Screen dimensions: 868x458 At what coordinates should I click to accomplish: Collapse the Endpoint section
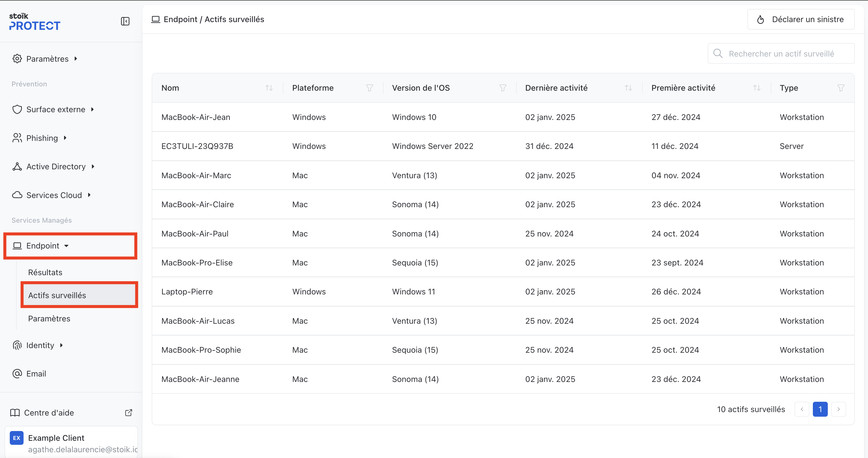point(43,246)
